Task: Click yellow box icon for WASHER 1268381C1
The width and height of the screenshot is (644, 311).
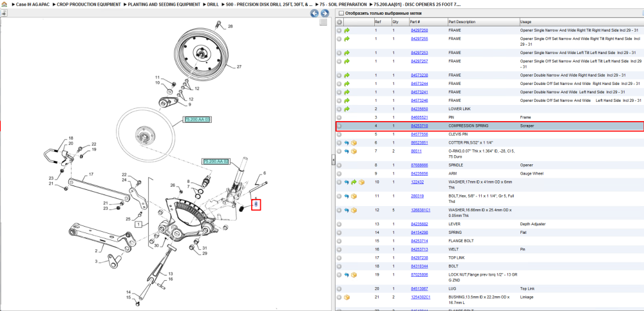Action: click(354, 210)
